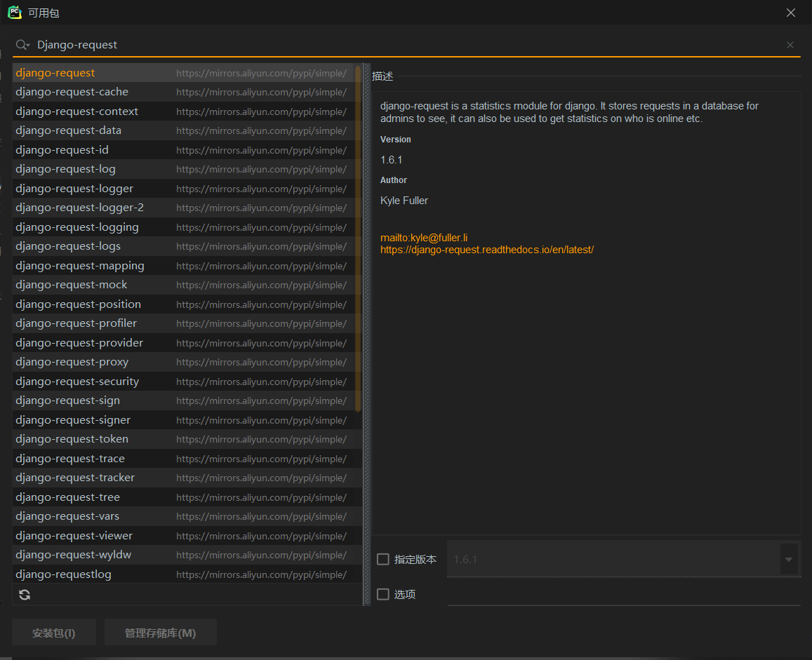The width and height of the screenshot is (812, 660).
Task: Enable the 选项 checkbox
Action: [x=382, y=594]
